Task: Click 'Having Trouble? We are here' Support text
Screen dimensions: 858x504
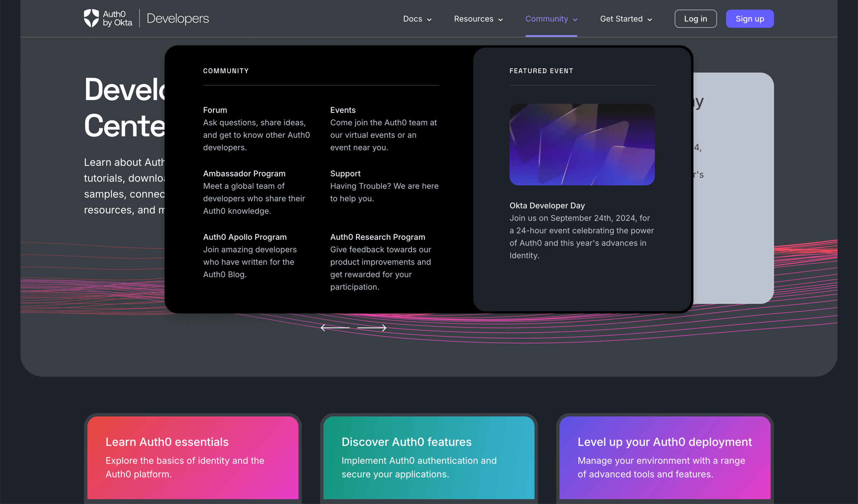Action: click(384, 192)
